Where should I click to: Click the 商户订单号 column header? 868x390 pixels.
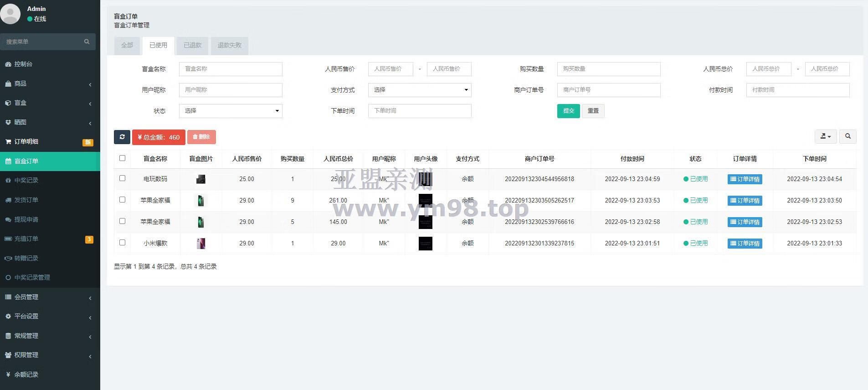(x=539, y=159)
